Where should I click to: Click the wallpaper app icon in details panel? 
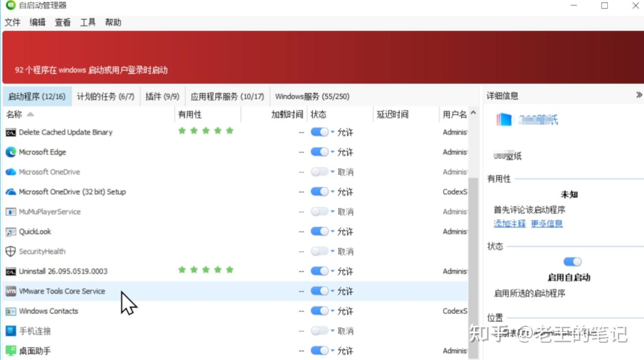click(x=504, y=119)
